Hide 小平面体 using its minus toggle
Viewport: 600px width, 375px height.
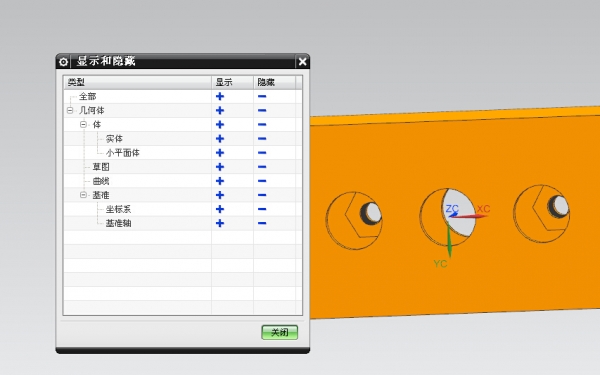click(x=262, y=153)
